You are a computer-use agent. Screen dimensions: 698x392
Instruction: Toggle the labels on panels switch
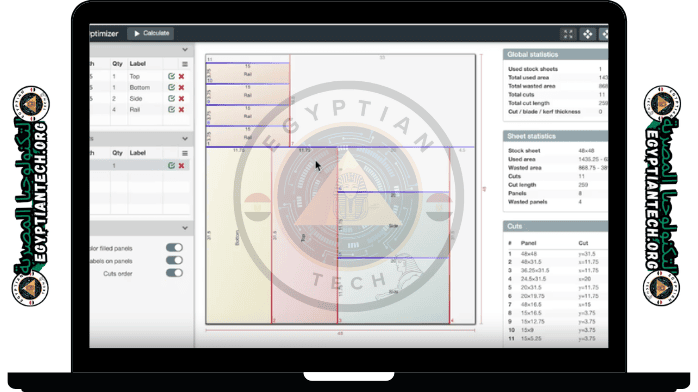click(x=174, y=260)
